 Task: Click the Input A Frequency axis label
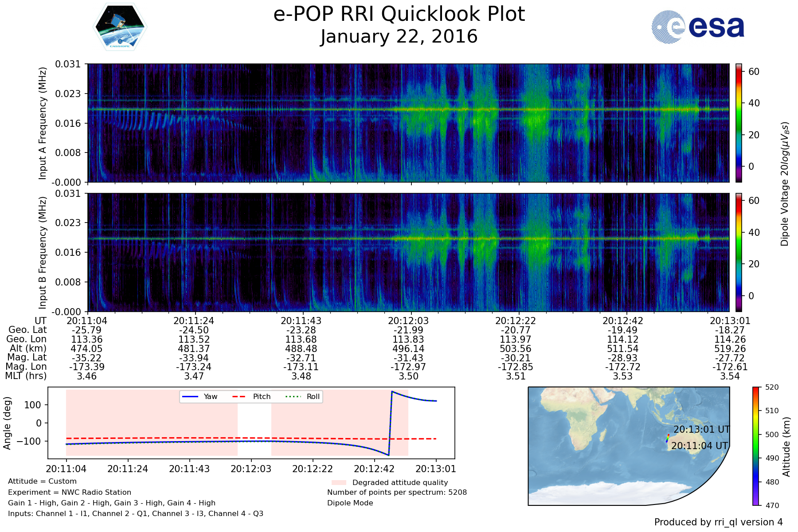pyautogui.click(x=43, y=123)
